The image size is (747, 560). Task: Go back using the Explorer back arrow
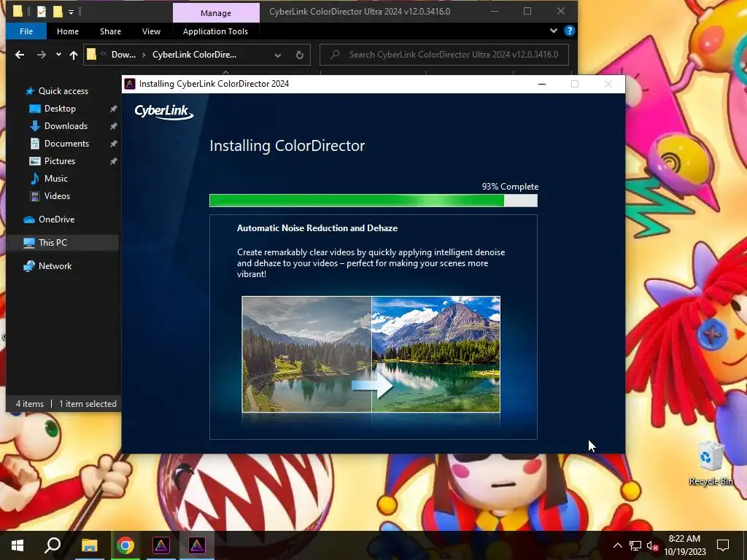(20, 55)
